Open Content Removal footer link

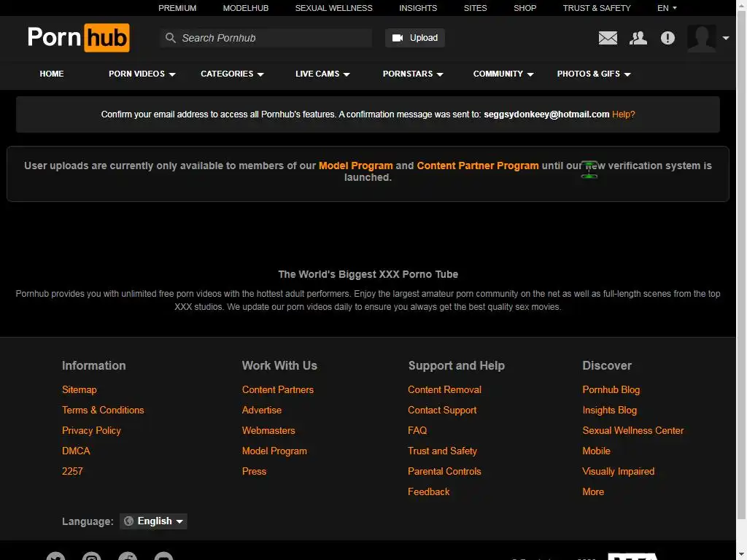444,389
